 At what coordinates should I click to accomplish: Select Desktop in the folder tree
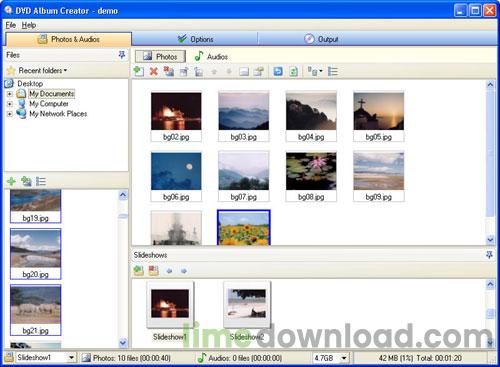(30, 83)
